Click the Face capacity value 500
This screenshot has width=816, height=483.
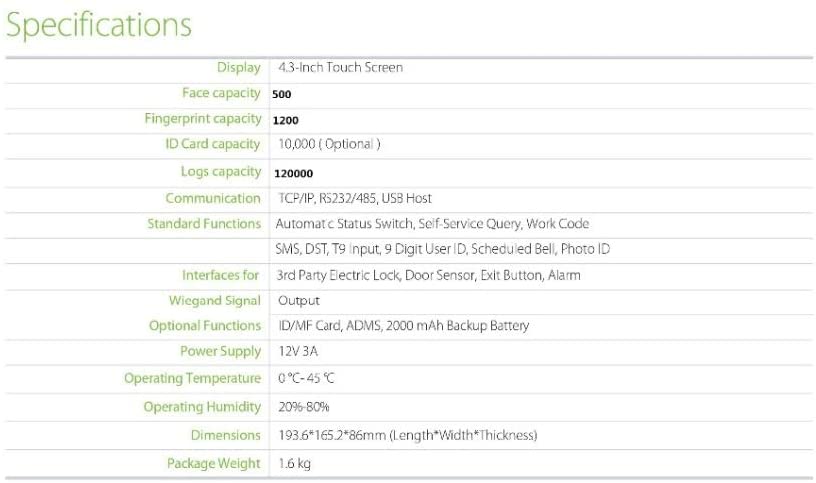[x=282, y=94]
